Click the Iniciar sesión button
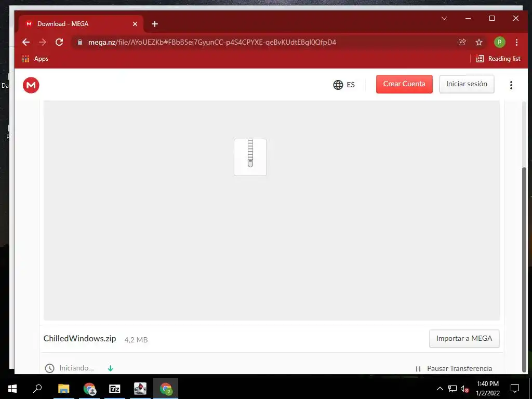Viewport: 532px width, 399px height. tap(467, 84)
